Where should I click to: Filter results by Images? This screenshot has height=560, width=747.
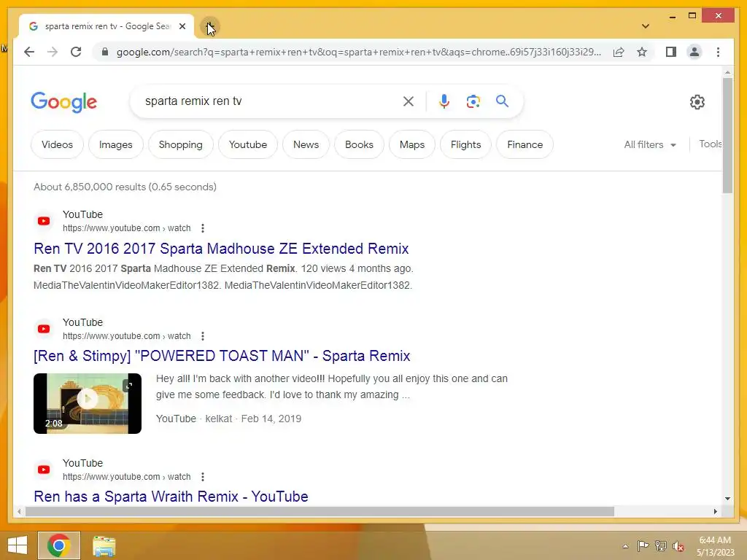(x=116, y=145)
